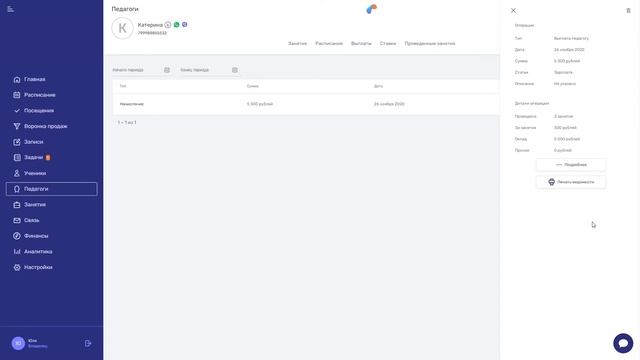The height and width of the screenshot is (360, 640).
Task: Click Катерина's phone number
Action: coord(152,33)
